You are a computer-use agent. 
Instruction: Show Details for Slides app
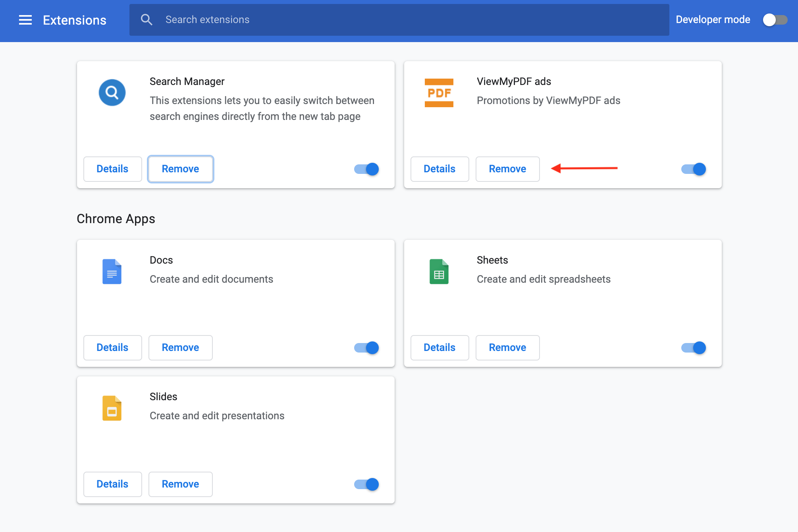(112, 484)
